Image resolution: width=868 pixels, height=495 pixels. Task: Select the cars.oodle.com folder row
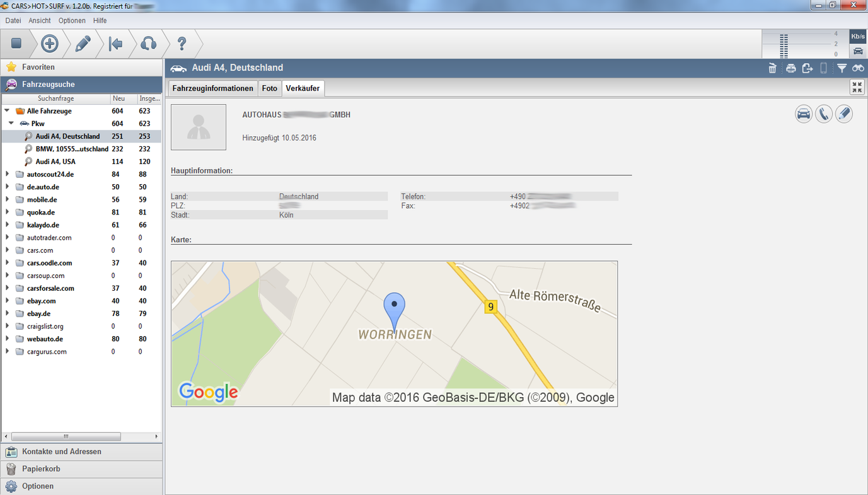click(81, 263)
